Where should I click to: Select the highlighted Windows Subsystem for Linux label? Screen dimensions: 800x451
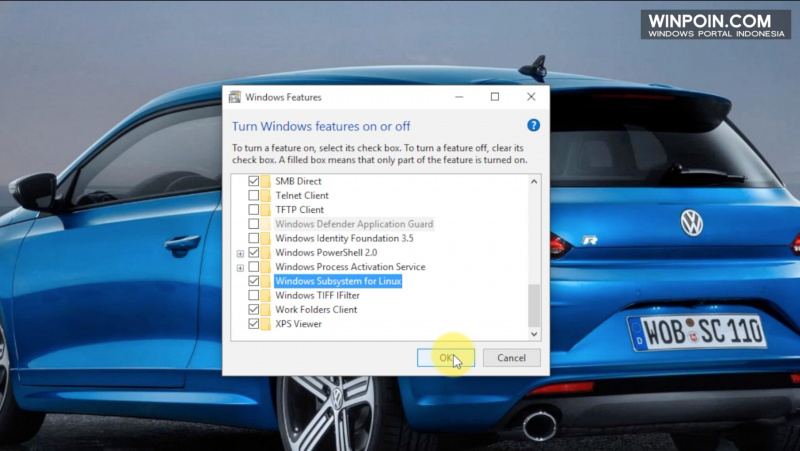(338, 281)
